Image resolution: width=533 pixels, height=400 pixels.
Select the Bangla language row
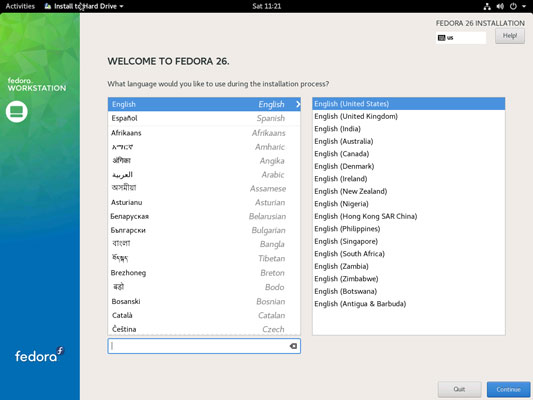[204, 244]
